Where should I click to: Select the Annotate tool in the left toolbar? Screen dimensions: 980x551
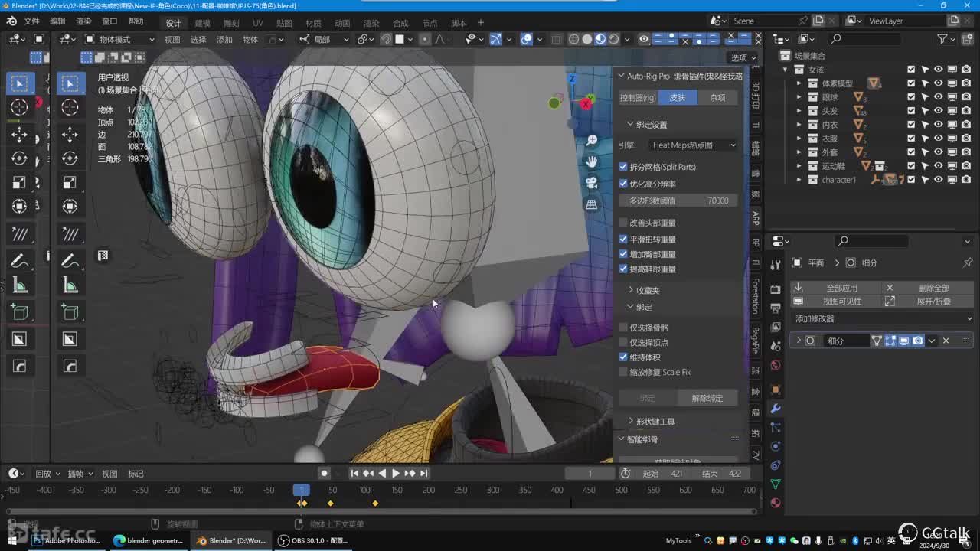pyautogui.click(x=19, y=261)
